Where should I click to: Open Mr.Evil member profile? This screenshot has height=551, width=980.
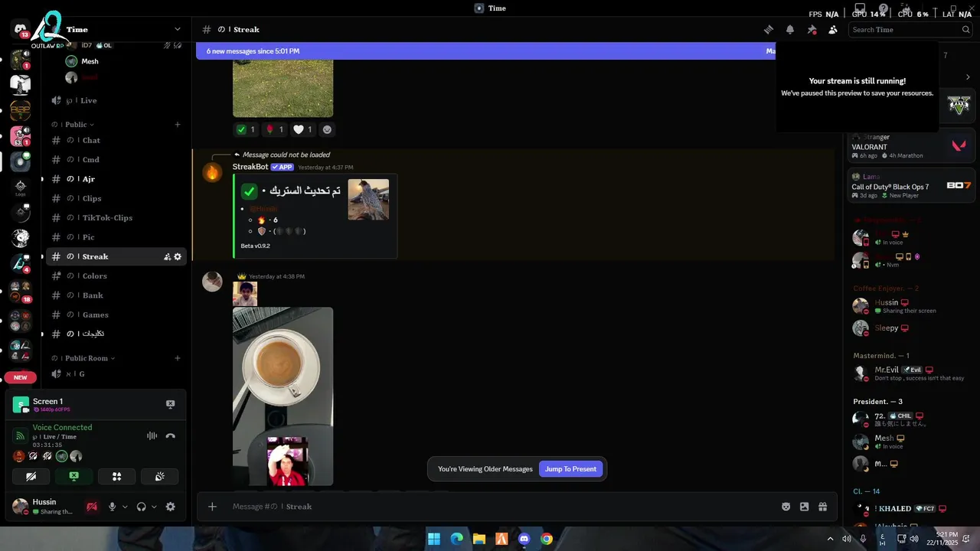[910, 373]
